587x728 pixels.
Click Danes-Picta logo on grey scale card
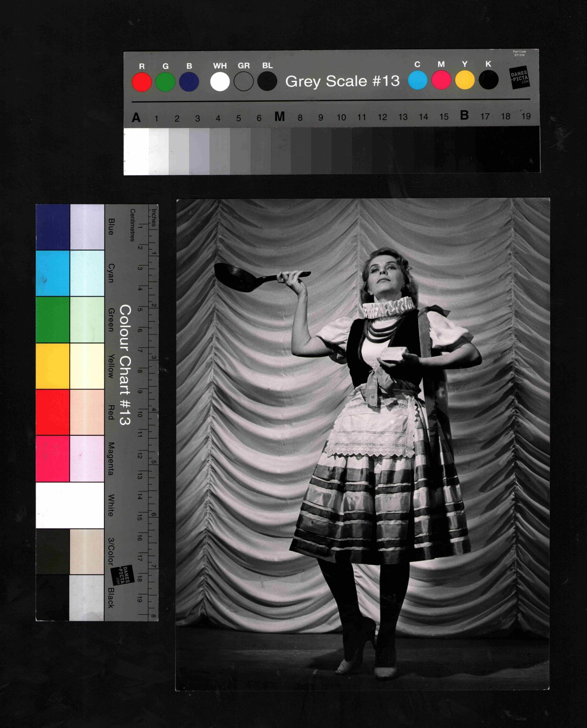coord(519,78)
